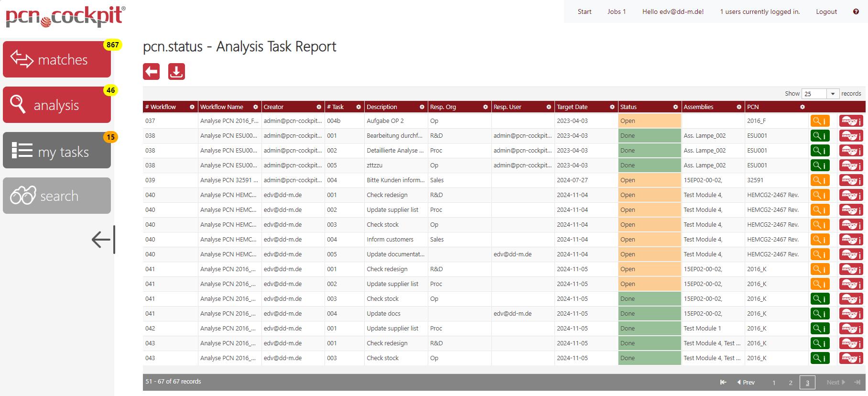Open smartPCN info for Inform customers row

[851, 240]
